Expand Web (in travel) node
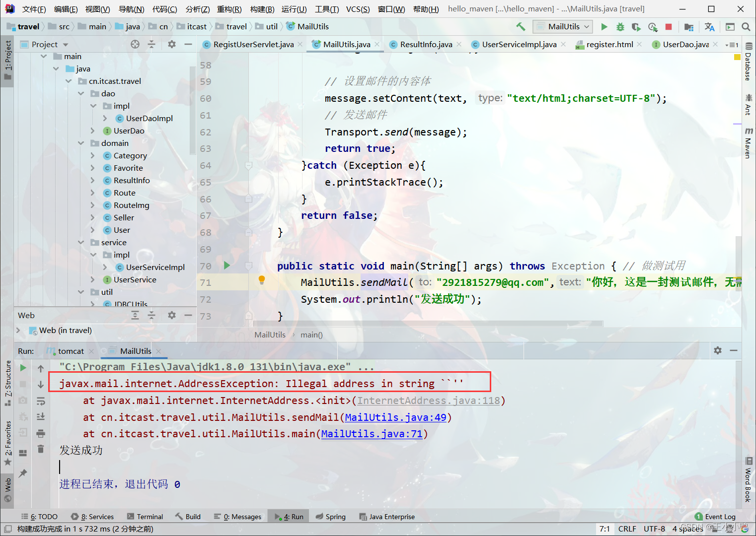The image size is (756, 536). (x=18, y=330)
